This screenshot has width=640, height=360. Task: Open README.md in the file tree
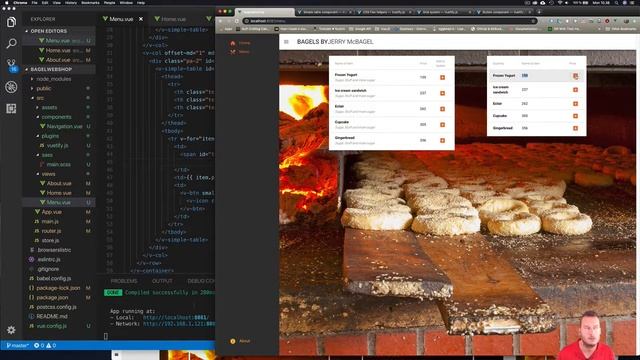52,316
